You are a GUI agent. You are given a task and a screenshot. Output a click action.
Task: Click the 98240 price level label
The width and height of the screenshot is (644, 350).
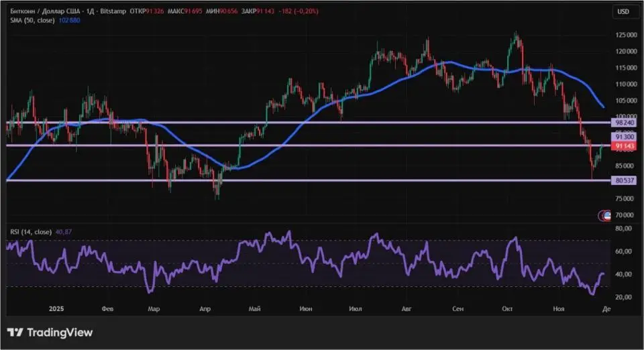pos(623,123)
